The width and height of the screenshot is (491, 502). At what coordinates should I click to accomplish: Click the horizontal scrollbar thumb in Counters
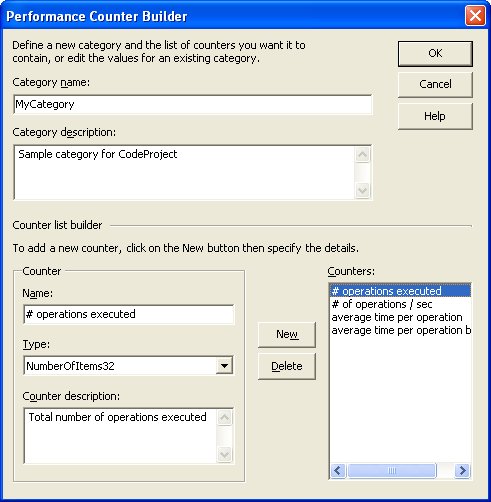pos(392,471)
